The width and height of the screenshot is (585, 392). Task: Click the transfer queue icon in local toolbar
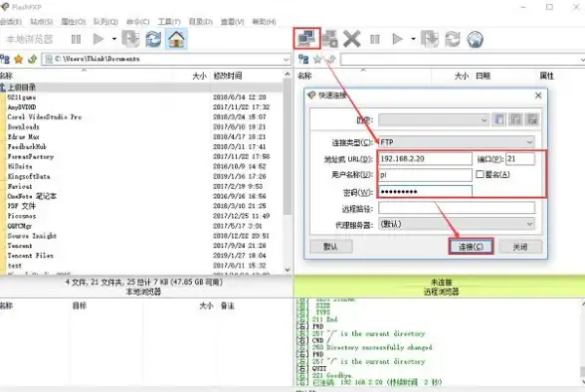coord(130,39)
